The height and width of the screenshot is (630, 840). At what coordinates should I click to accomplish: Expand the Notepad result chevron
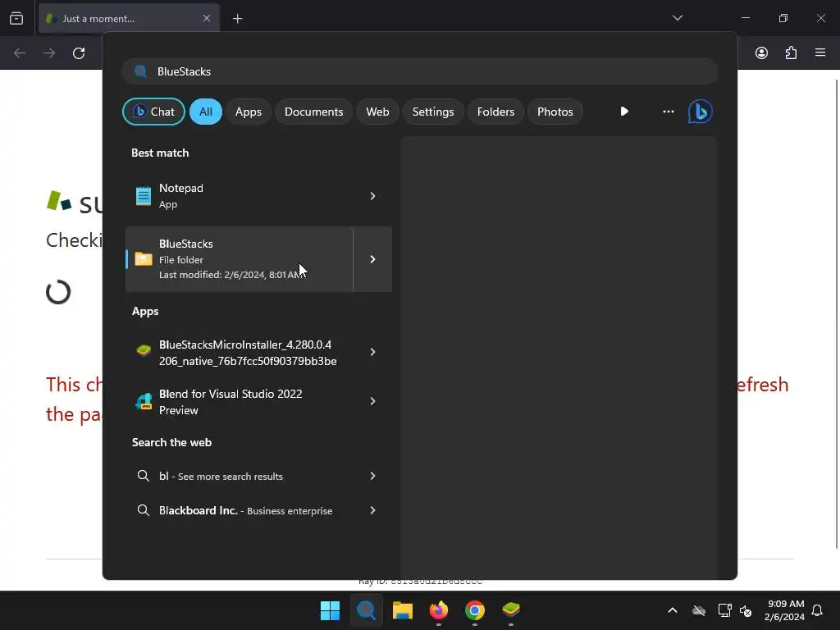[372, 196]
